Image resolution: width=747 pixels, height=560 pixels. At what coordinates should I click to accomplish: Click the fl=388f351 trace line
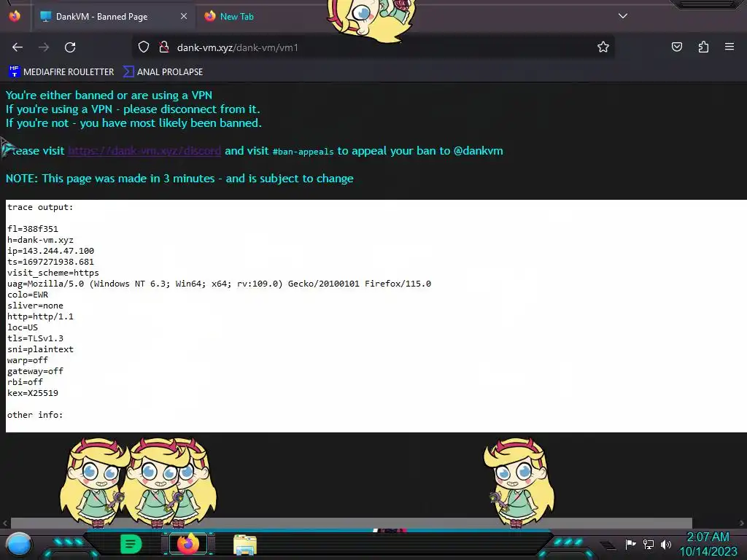[32, 229]
